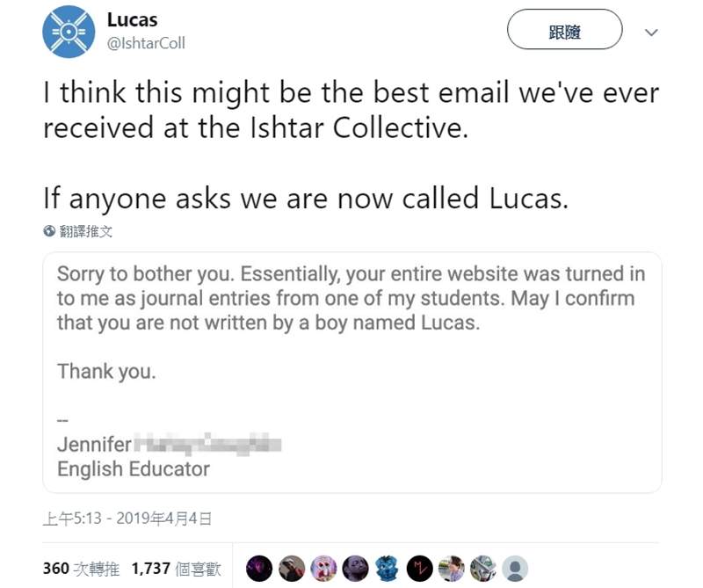
Task: Open the Lucas display name link
Action: click(x=132, y=20)
